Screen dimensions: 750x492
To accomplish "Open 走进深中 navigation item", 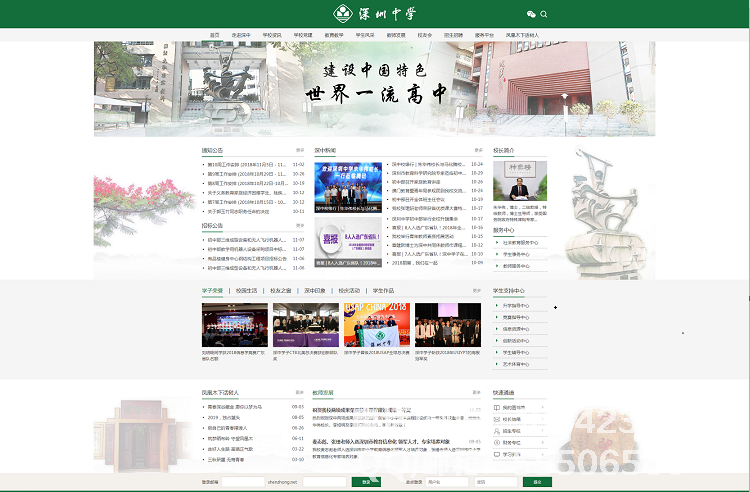I will click(x=241, y=35).
